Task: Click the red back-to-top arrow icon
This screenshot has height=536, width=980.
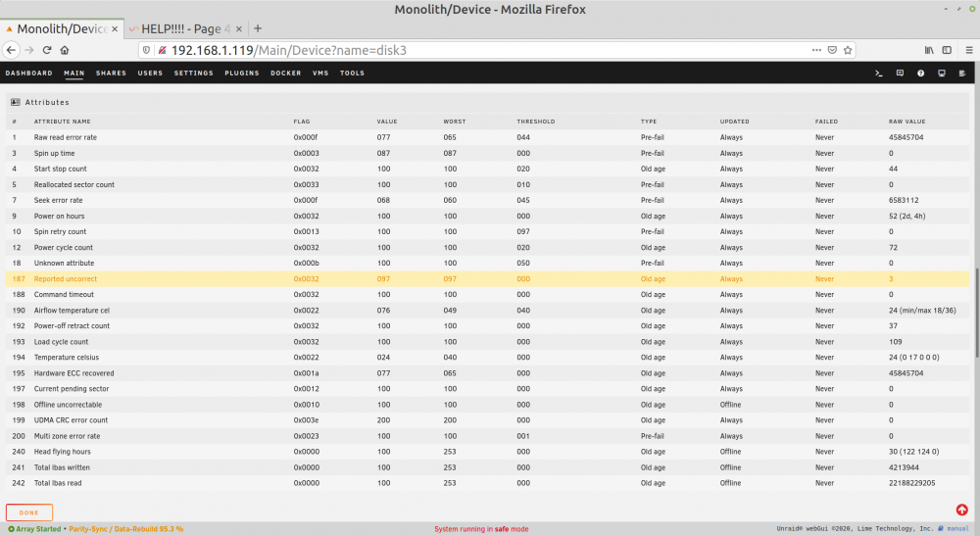Action: (x=962, y=511)
